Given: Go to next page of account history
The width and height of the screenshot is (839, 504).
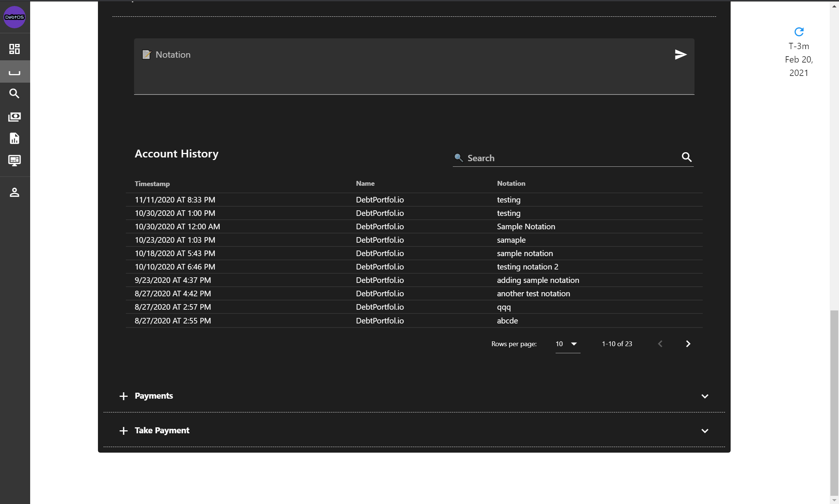Looking at the screenshot, I should (688, 344).
